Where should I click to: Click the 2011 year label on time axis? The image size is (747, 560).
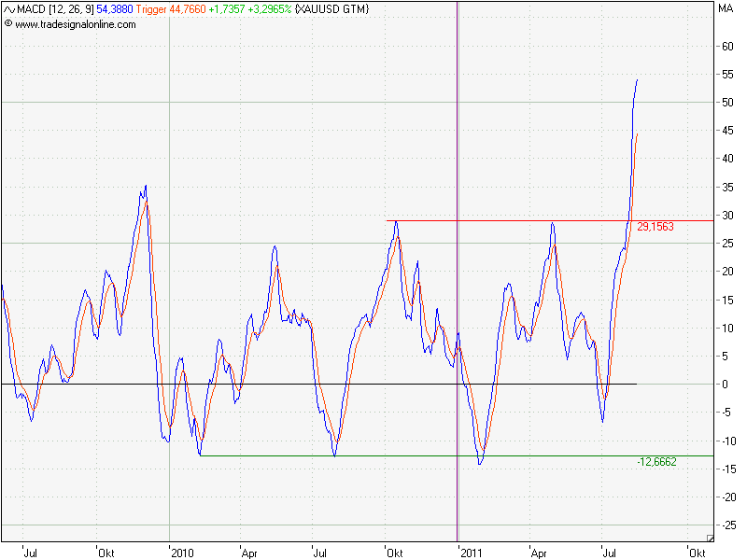(472, 553)
